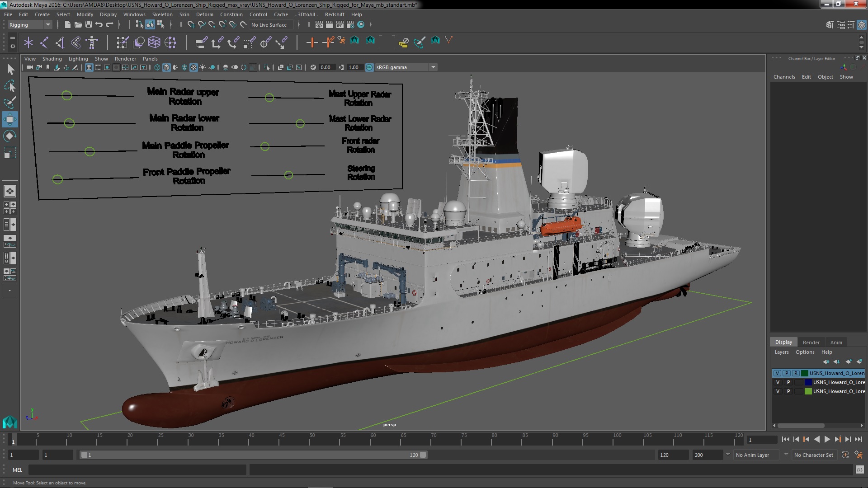Switch to the Anim layer tab

click(x=836, y=343)
